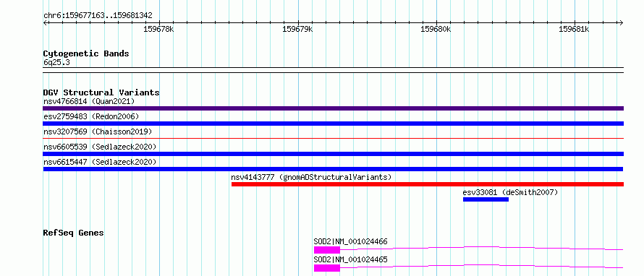This screenshot has height=276, width=644.
Task: Click the nsv6615447 (Sedlazeck2020) label
Action: coord(100,162)
